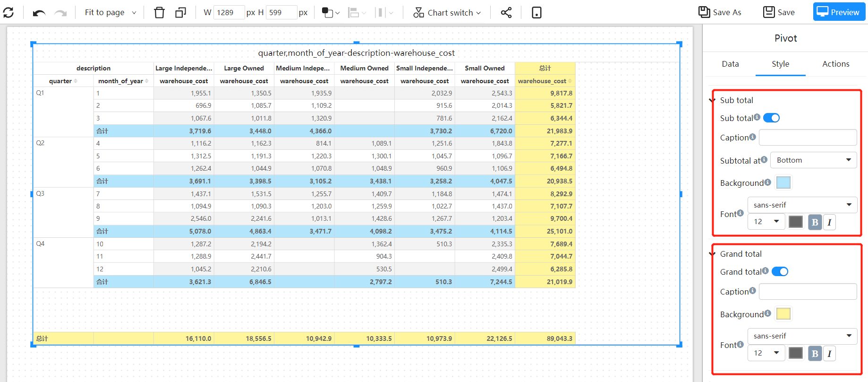Toggle the Sub total switch off

tap(772, 118)
